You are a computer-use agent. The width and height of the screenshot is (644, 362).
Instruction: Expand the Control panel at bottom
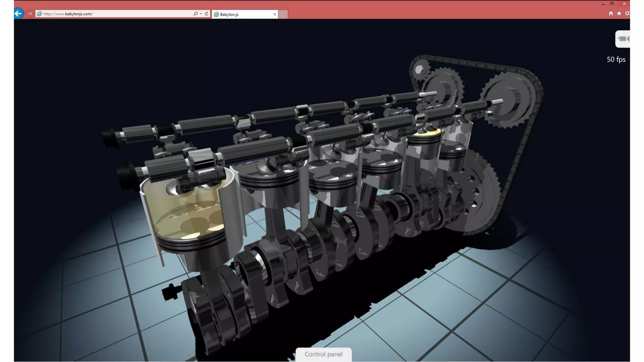click(x=323, y=354)
